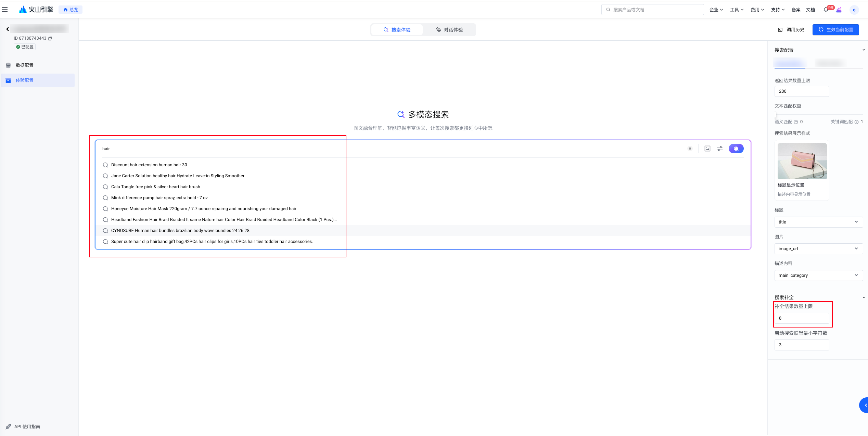Adjust the 文本匹配权重 slider
The width and height of the screenshot is (868, 436).
776,115
